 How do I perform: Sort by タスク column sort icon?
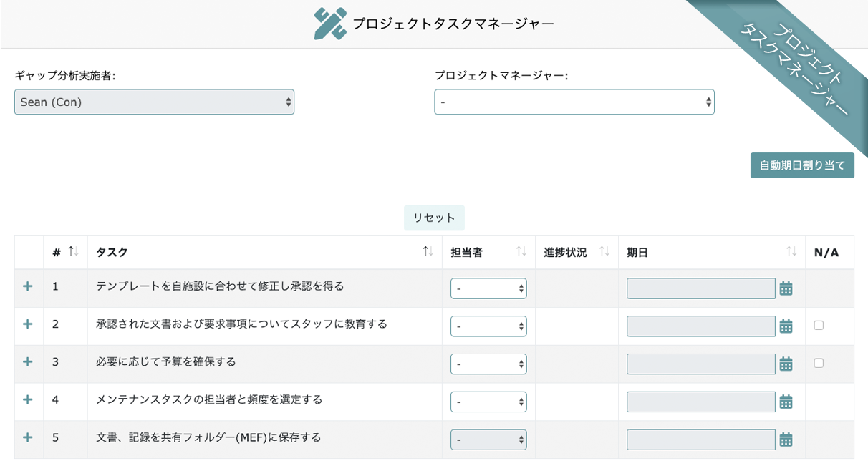(428, 252)
